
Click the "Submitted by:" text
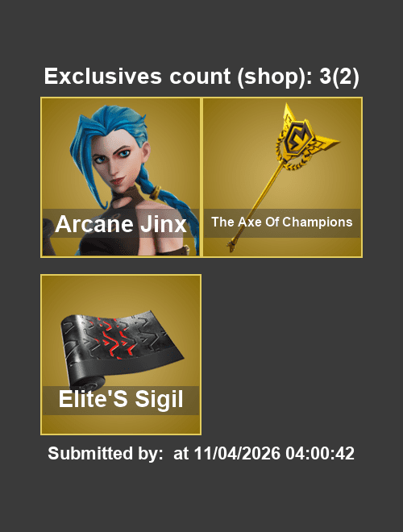tap(106, 453)
